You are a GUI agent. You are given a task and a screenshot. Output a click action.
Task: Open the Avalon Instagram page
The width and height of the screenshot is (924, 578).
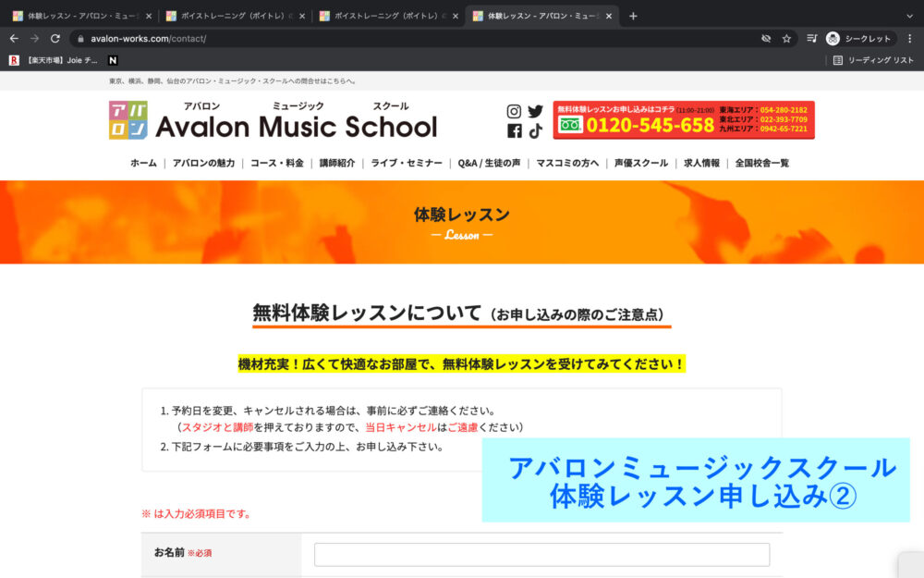coord(514,111)
